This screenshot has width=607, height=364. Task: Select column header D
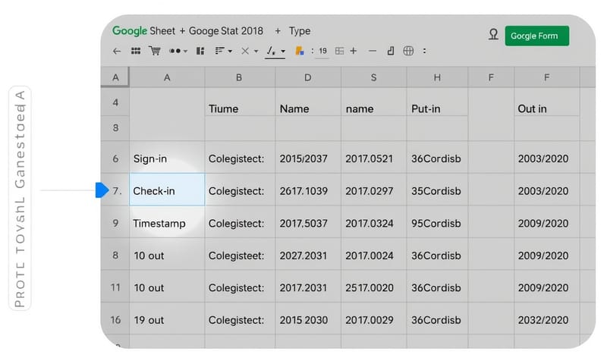pos(308,77)
